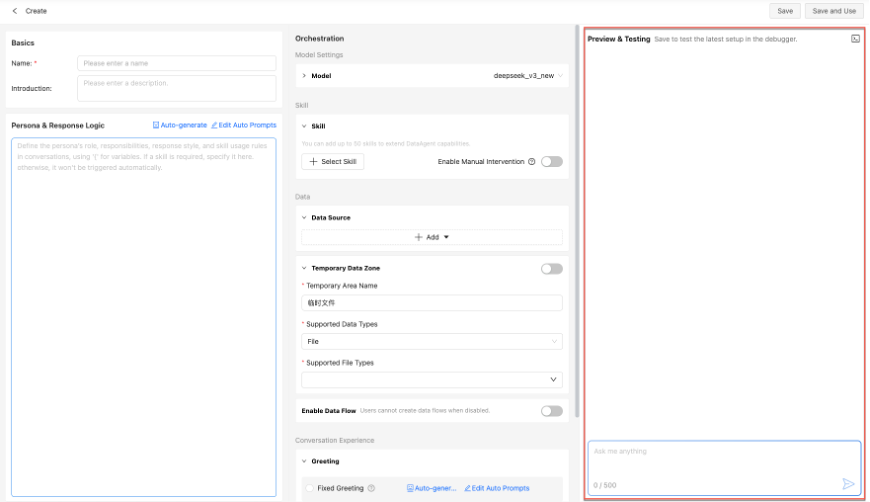The height and width of the screenshot is (502, 870).
Task: Toggle the Enable Manual Intervention switch
Action: click(551, 162)
